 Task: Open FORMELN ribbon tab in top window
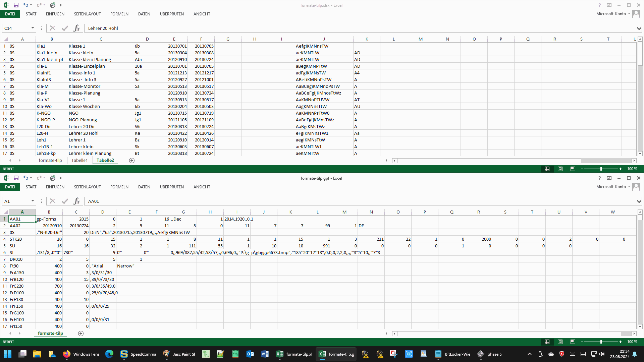click(119, 14)
